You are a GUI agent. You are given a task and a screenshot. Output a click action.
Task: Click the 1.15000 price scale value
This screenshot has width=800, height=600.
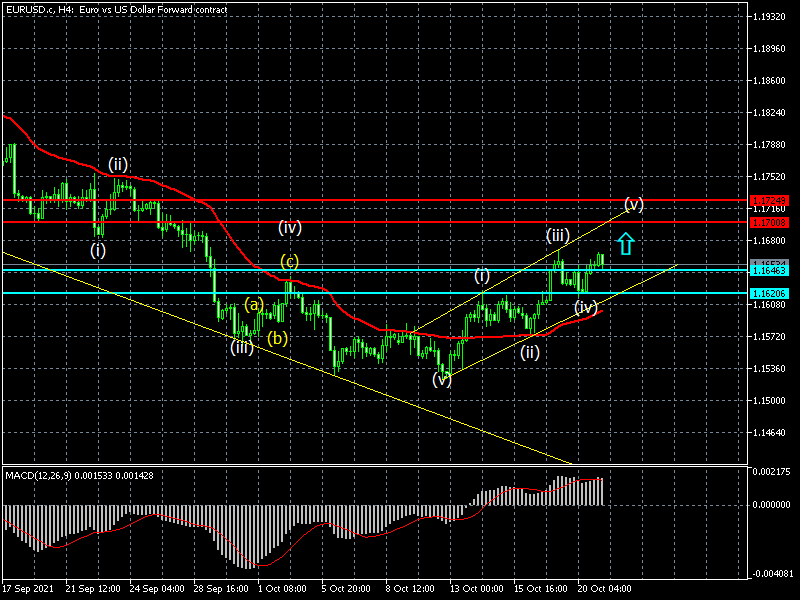(x=769, y=401)
